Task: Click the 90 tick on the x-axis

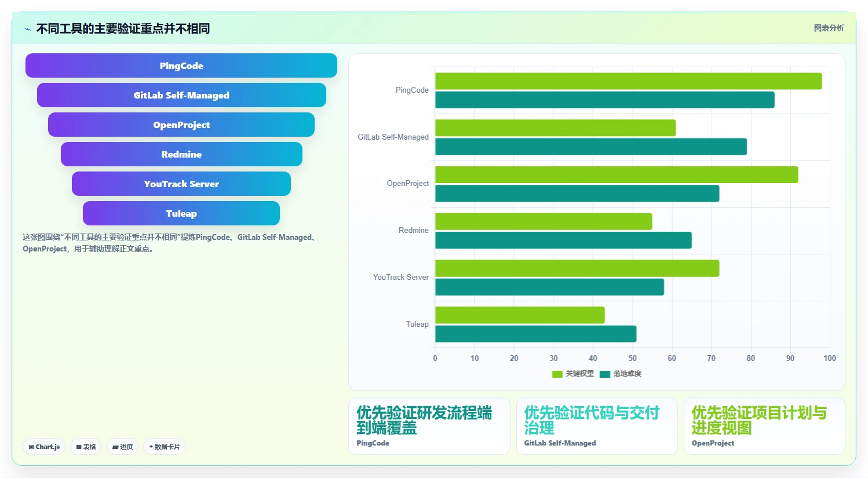Action: point(790,358)
